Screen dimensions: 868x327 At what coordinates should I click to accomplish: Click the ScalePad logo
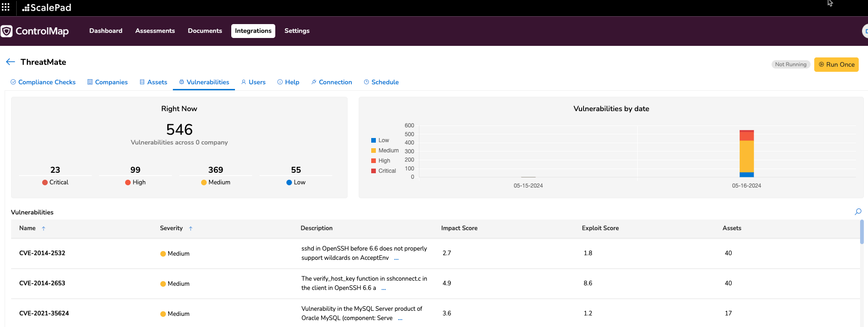(47, 7)
